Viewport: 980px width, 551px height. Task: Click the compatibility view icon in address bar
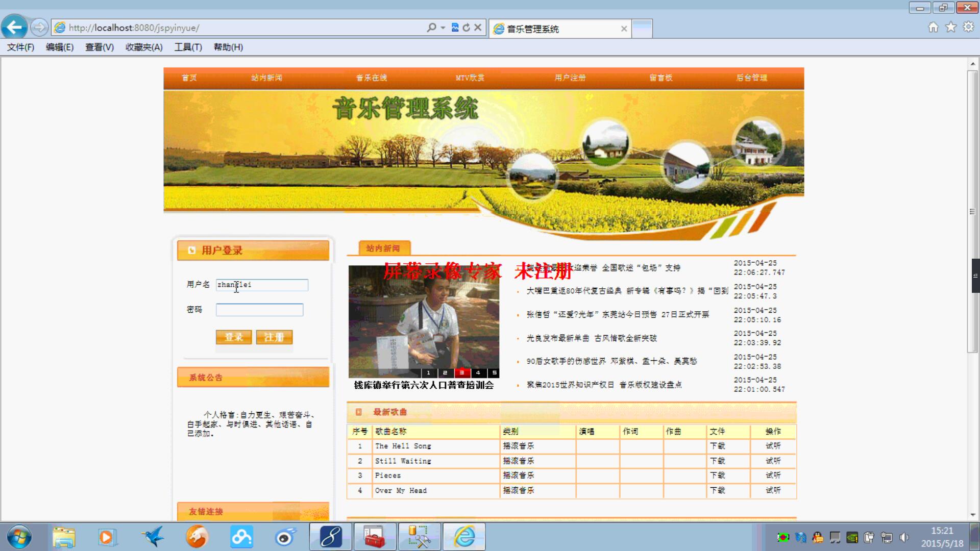[455, 28]
